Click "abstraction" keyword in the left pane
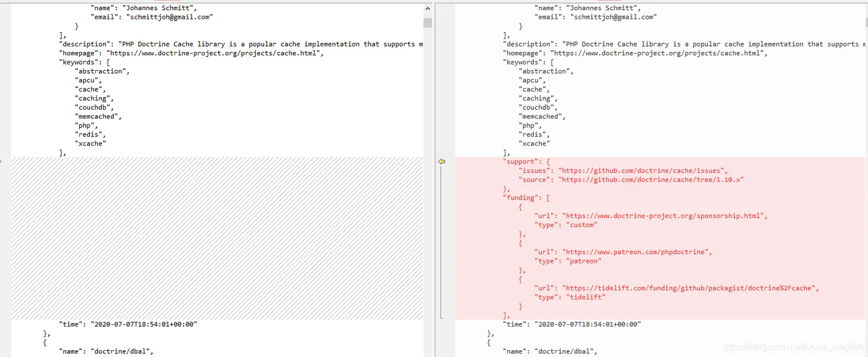868x357 pixels. pos(103,71)
